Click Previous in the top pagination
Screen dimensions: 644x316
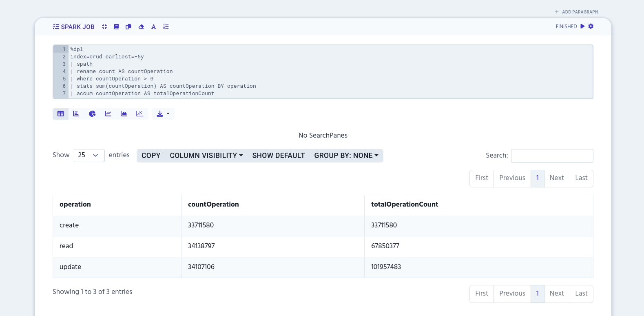coord(512,178)
